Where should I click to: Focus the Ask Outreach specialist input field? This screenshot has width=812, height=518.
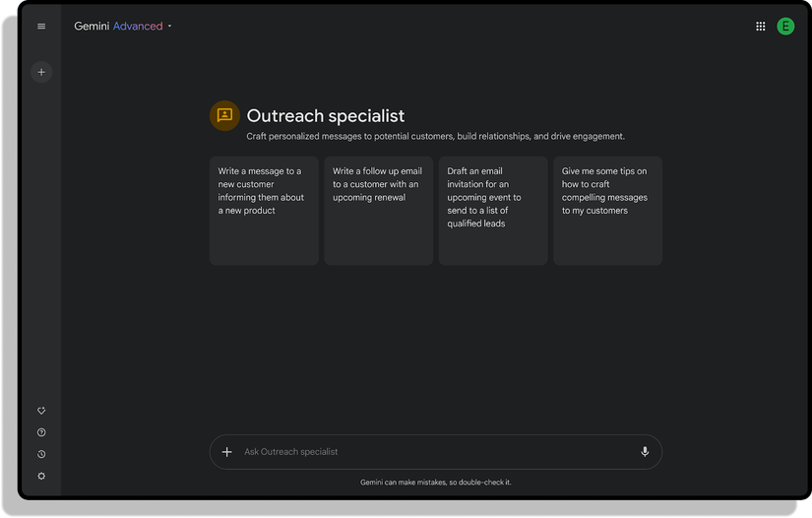point(433,452)
